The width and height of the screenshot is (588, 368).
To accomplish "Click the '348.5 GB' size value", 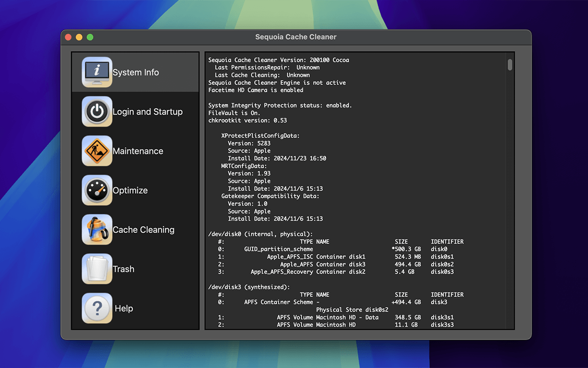I will 408,317.
